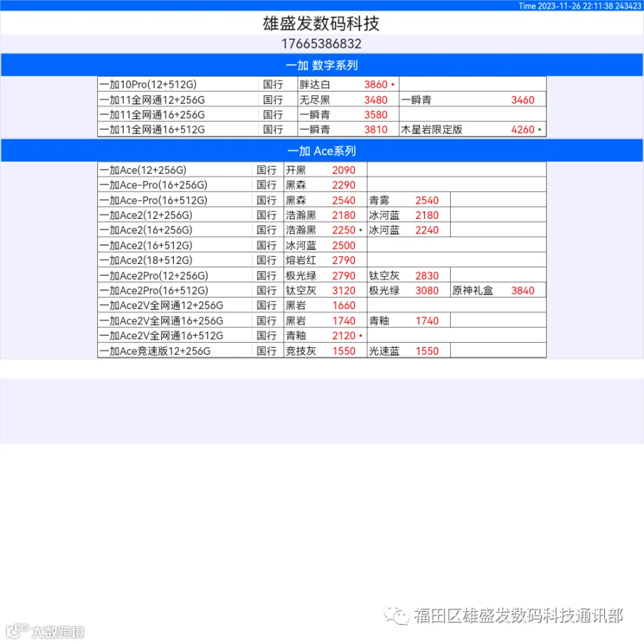Click the model name 一加Ace2V全网通12+256G
The image size is (644, 644).
pos(162,305)
